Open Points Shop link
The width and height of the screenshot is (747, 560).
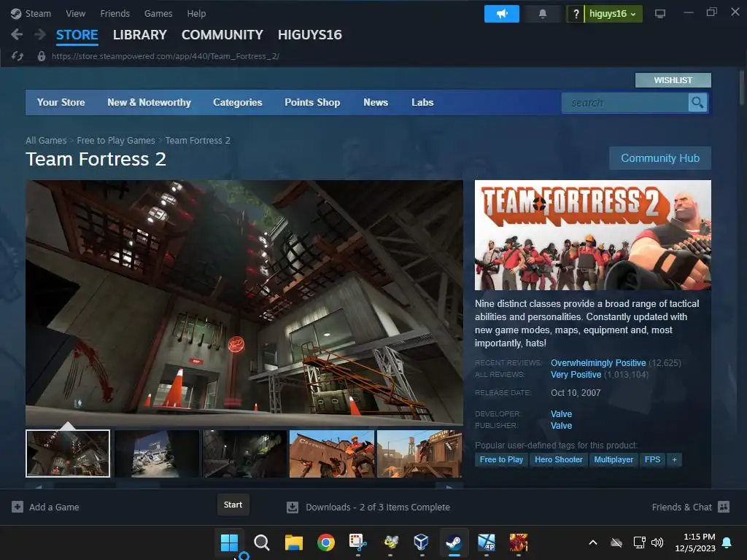(x=312, y=102)
